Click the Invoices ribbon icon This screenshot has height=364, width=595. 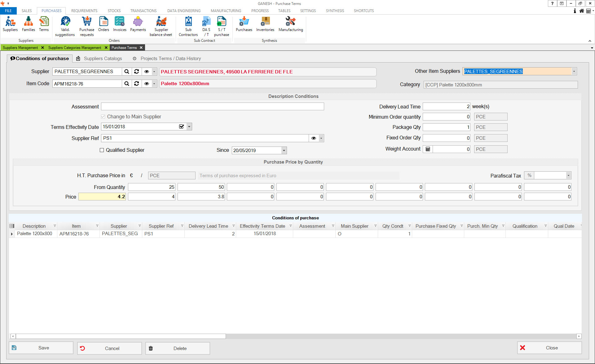[x=120, y=24]
